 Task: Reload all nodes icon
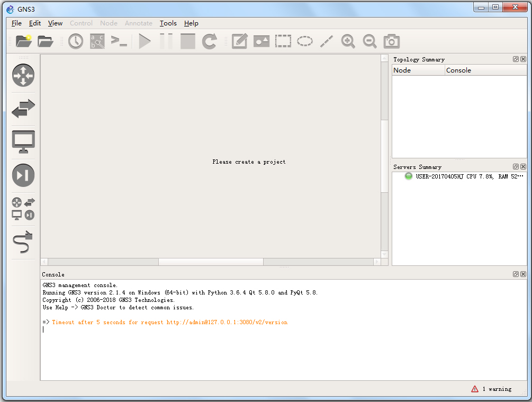click(209, 41)
